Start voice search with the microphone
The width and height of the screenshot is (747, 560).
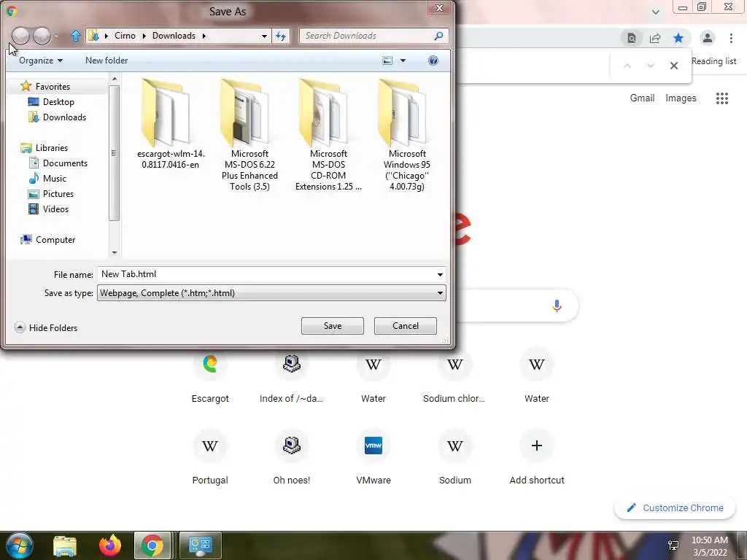[557, 306]
